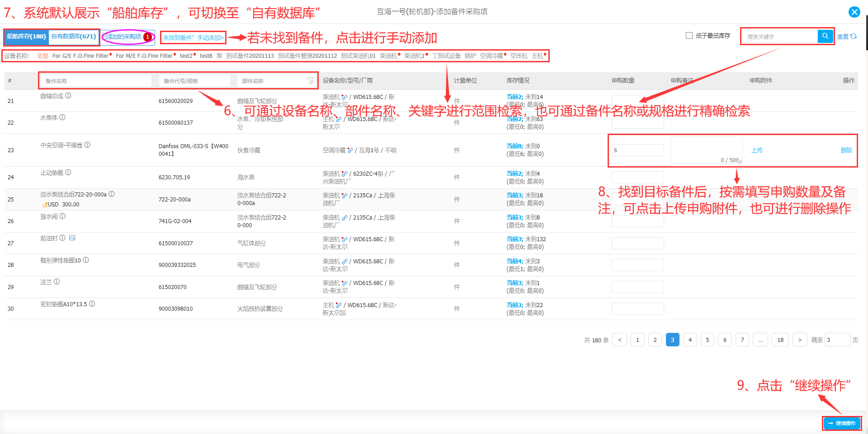Filter equipment by For M/E F.O.Fine Filter
This screenshot has height=434, width=868.
click(144, 56)
